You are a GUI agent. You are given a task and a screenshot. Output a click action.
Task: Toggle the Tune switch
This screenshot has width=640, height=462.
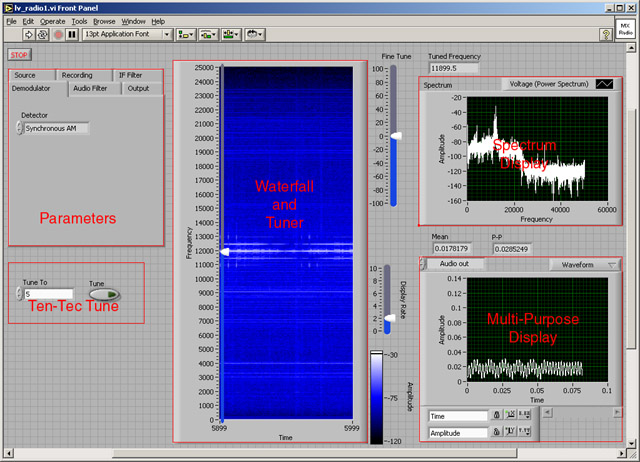[103, 294]
